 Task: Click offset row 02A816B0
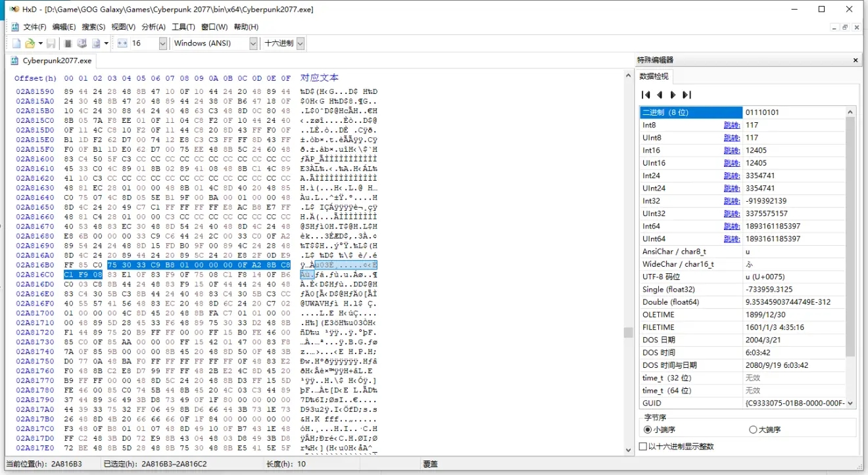[35, 265]
